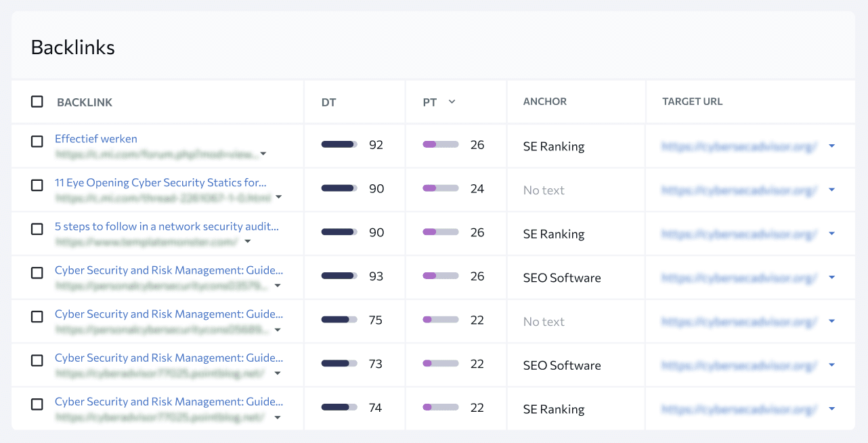868x443 pixels.
Task: Expand target URL arrow for DT 93 row
Action: point(831,277)
